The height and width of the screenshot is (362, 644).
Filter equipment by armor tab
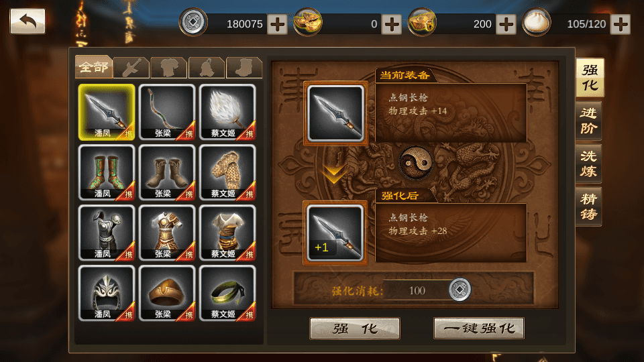169,68
